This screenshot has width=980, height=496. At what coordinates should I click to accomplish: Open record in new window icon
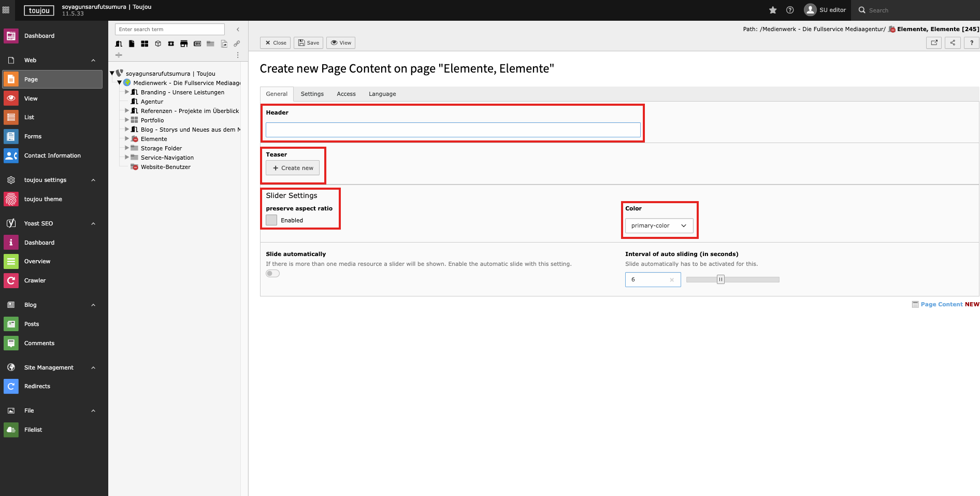(x=934, y=43)
